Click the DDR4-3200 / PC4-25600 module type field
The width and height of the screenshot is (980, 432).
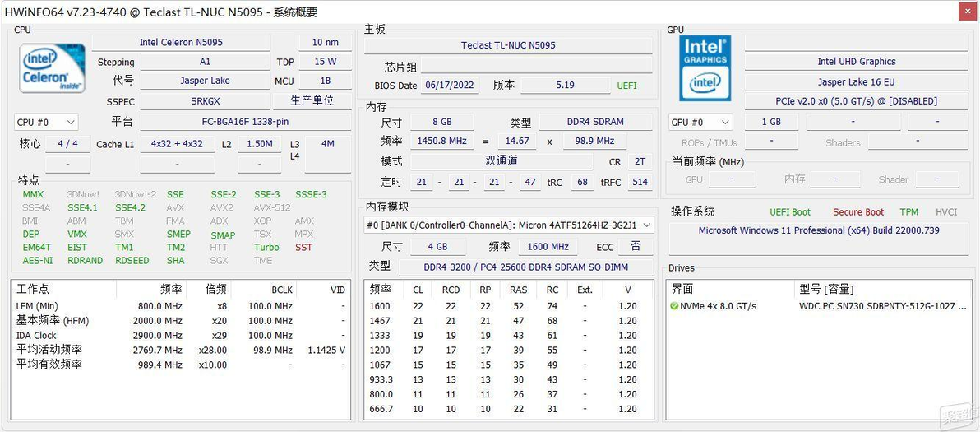click(x=525, y=267)
